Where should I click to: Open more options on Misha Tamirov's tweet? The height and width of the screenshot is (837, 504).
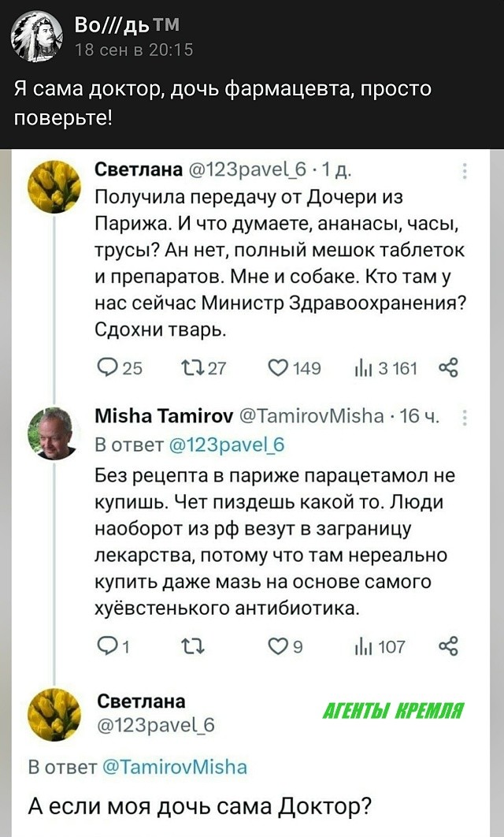(465, 418)
